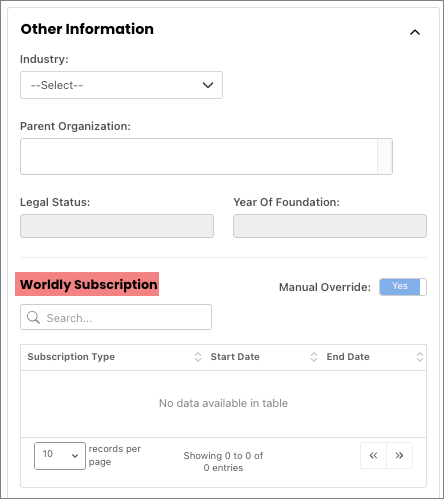
Task: Go to next page of entries
Action: click(x=399, y=455)
